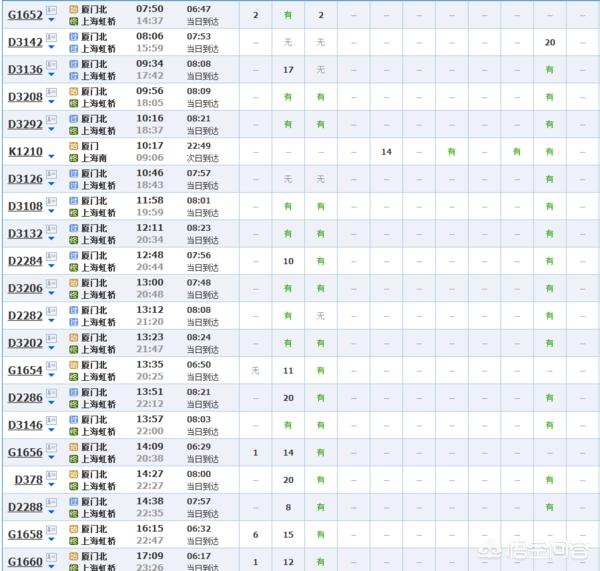
Task: Select seat count 17 in D3136 row
Action: tap(288, 70)
